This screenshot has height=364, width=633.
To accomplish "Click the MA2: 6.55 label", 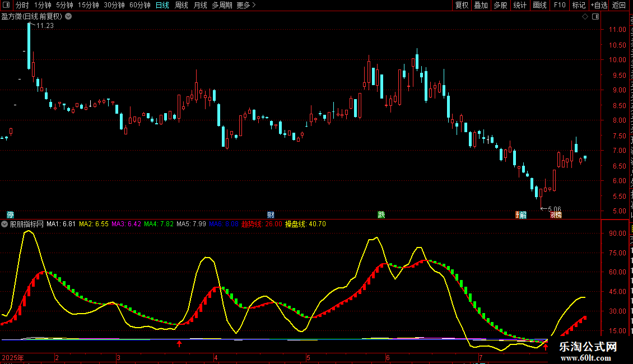I will pyautogui.click(x=94, y=224).
